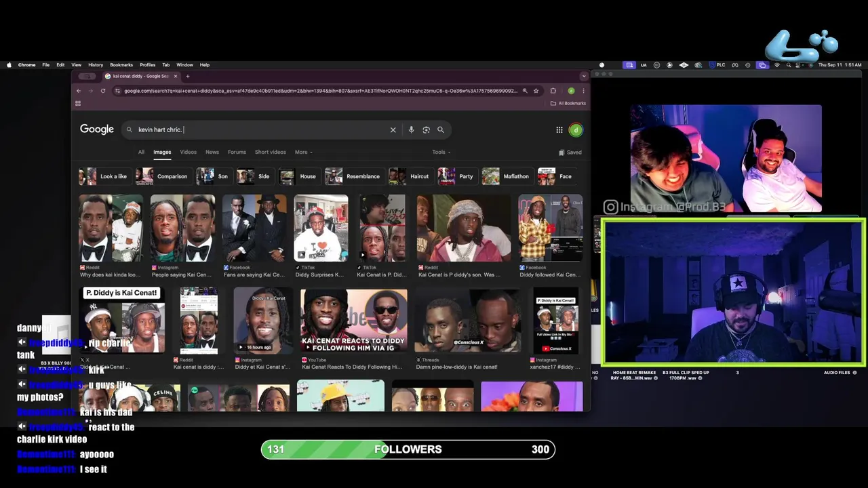Click the Chrome forward arrow
Image resolution: width=868 pixels, height=488 pixels.
tap(91, 91)
